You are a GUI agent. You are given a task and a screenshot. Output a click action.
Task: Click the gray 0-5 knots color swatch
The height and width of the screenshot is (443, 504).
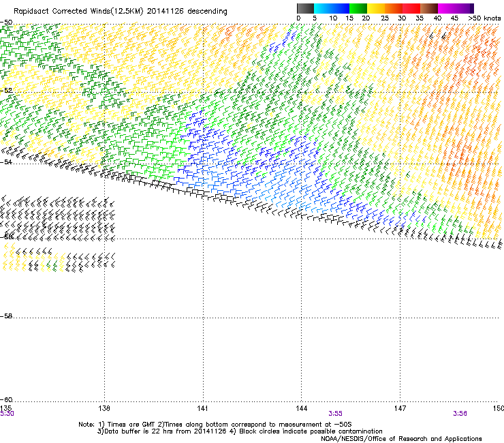305,8
